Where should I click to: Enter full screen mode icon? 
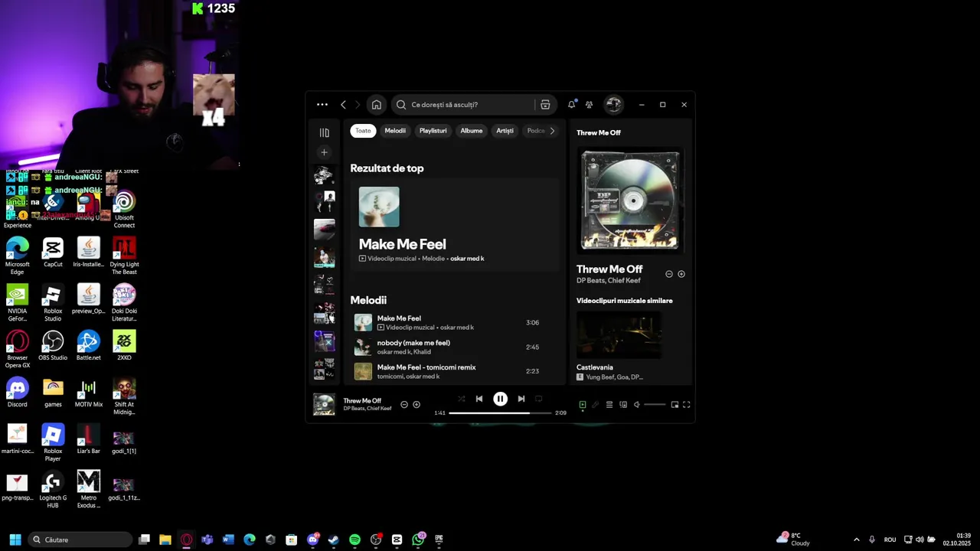[687, 405]
